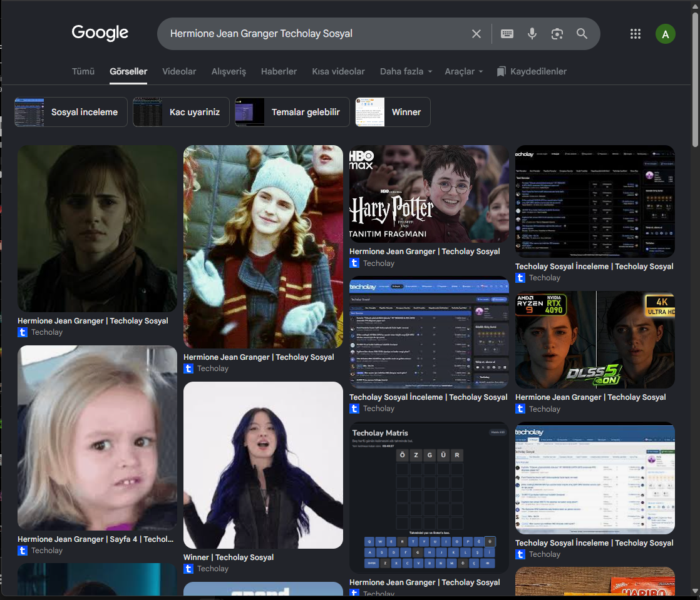The width and height of the screenshot is (700, 600).
Task: Filter by the Kac uyariniz chip
Action: point(181,112)
